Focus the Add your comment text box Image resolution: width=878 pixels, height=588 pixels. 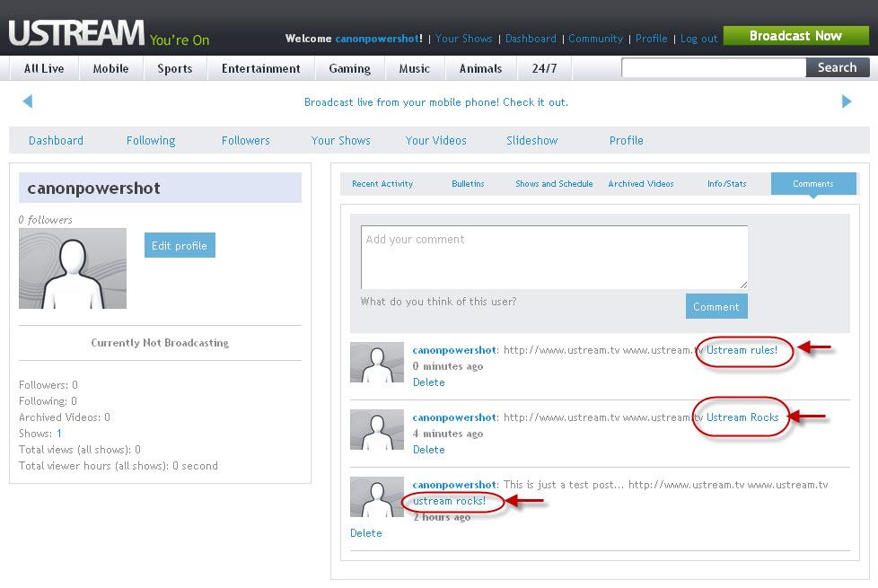(554, 257)
